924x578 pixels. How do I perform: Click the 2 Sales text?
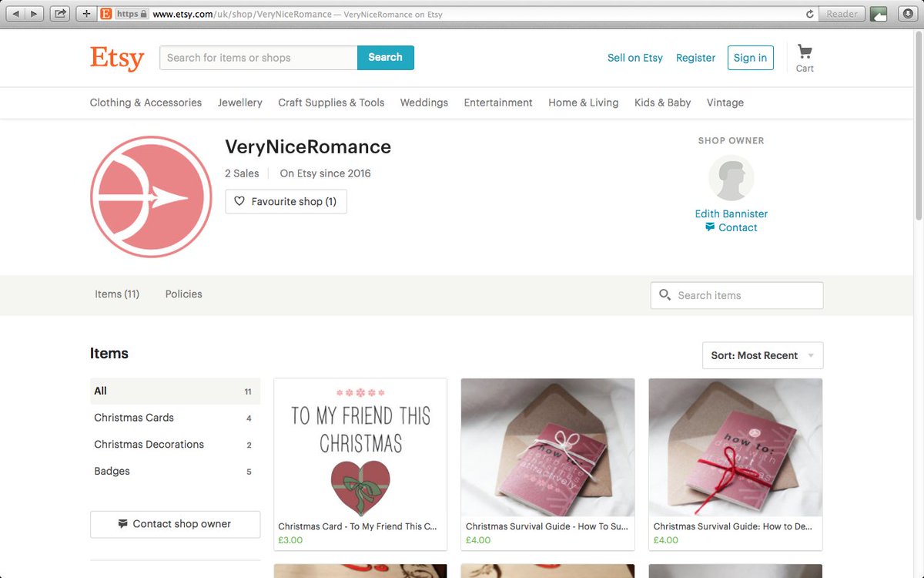point(242,173)
